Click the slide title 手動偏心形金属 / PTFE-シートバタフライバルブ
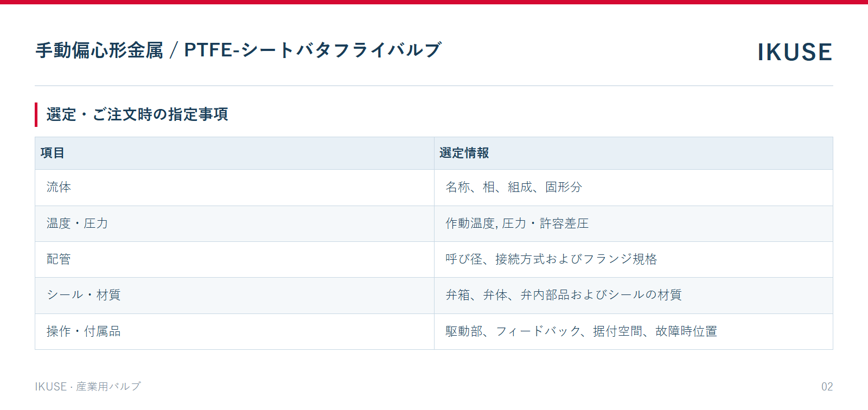Viewport: 868px width, 410px height. 239,50
